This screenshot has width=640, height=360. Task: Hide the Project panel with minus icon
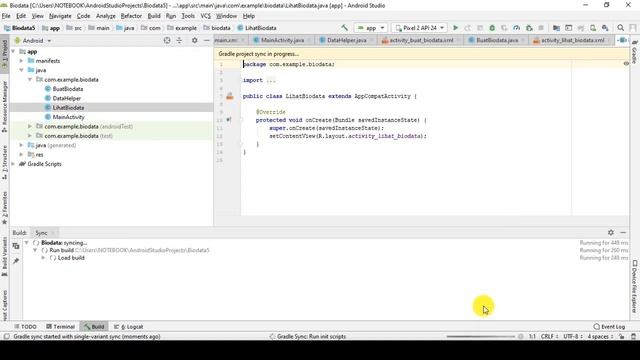(x=207, y=40)
